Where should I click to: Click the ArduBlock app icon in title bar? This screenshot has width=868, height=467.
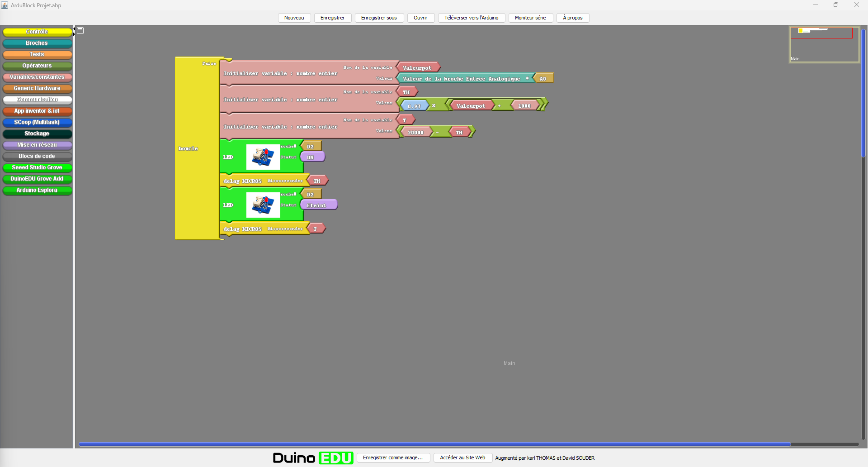[x=5, y=5]
